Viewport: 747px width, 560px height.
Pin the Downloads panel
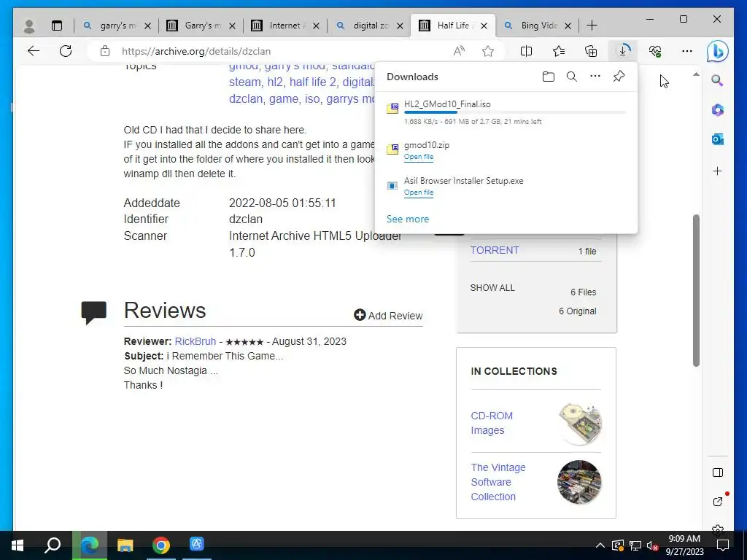[619, 76]
